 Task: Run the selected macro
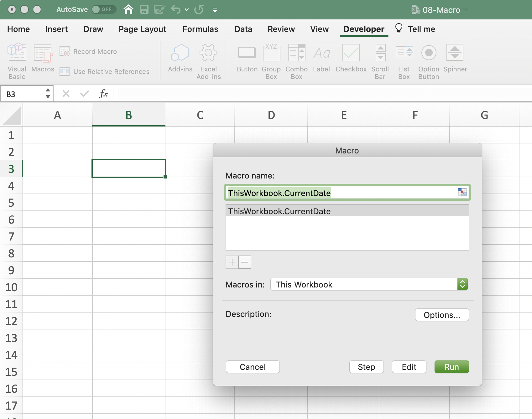[x=451, y=367]
